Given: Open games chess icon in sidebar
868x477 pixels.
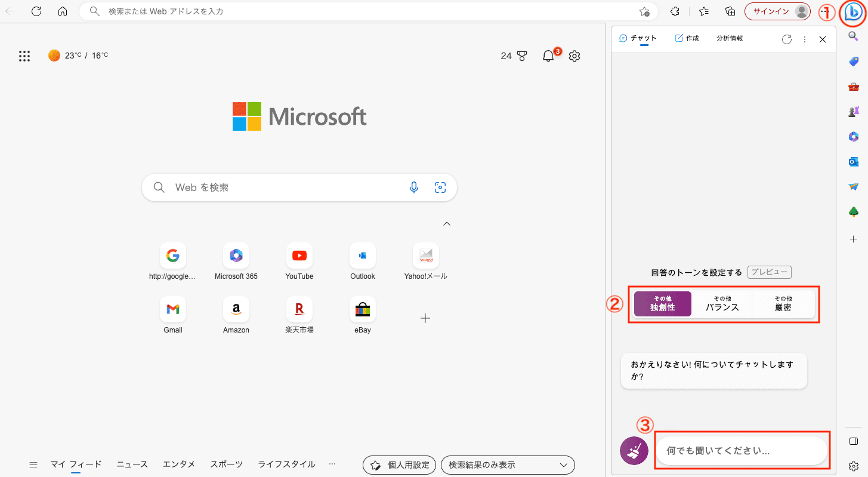Looking at the screenshot, I should click(x=854, y=112).
